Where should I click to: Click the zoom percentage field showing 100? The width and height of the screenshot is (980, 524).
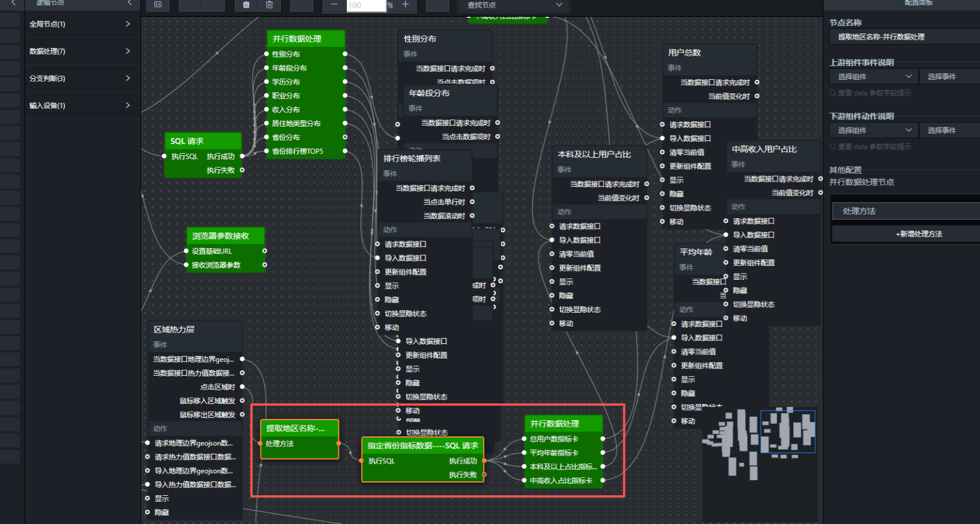coord(366,5)
